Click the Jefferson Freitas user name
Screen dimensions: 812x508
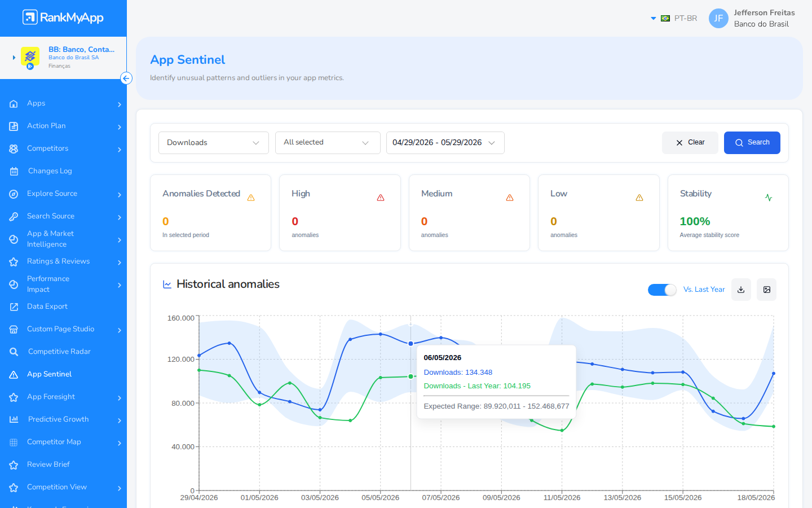(x=764, y=13)
